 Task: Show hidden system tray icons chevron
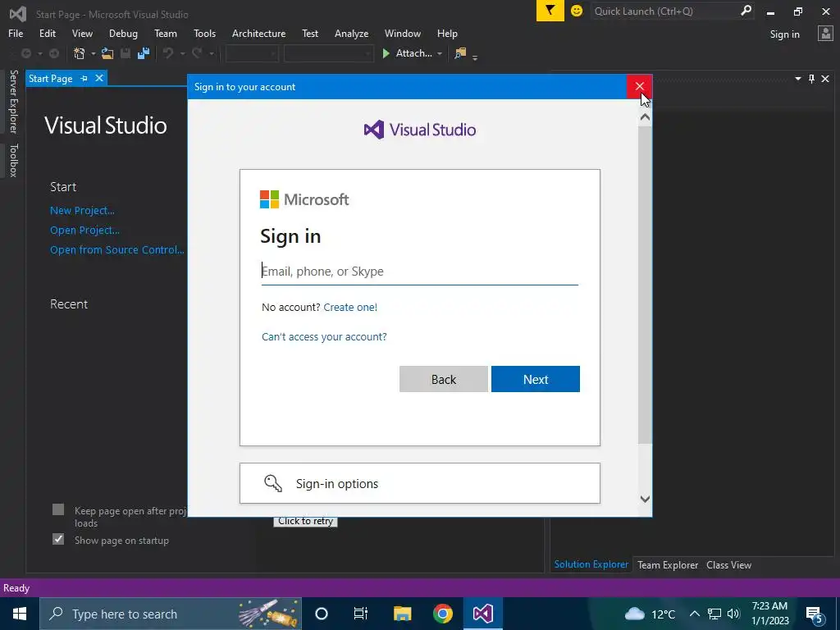coord(694,614)
